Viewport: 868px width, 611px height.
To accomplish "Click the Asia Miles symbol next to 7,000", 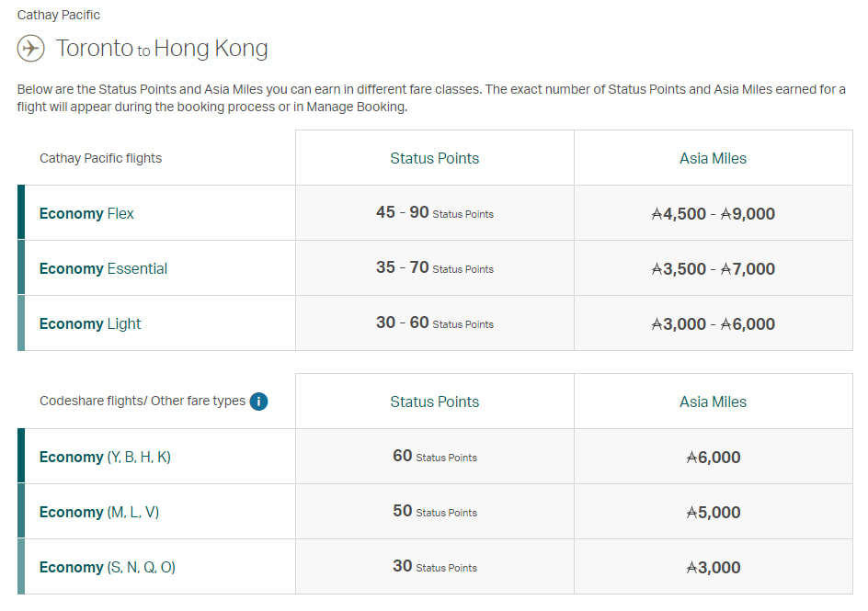I will tap(727, 267).
